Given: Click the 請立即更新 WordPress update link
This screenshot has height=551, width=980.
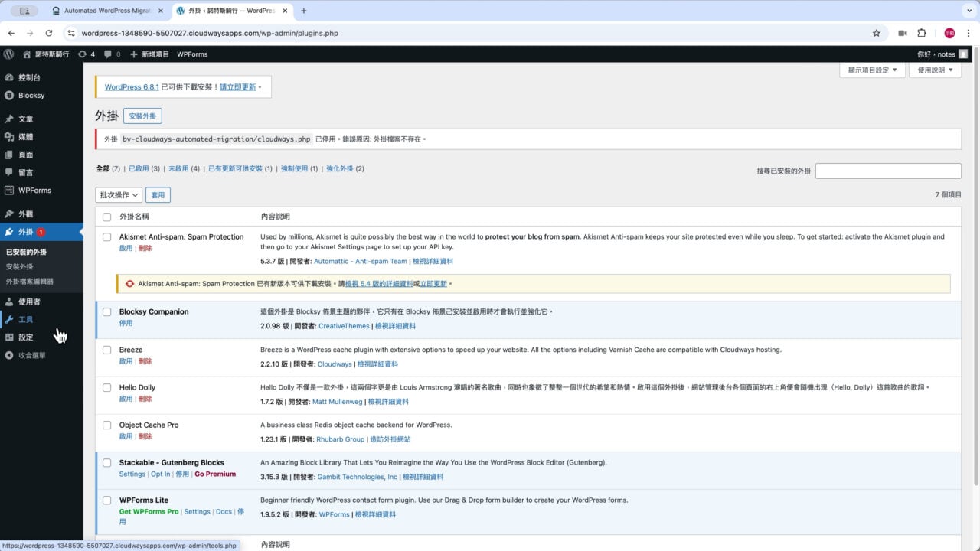Looking at the screenshot, I should [238, 87].
